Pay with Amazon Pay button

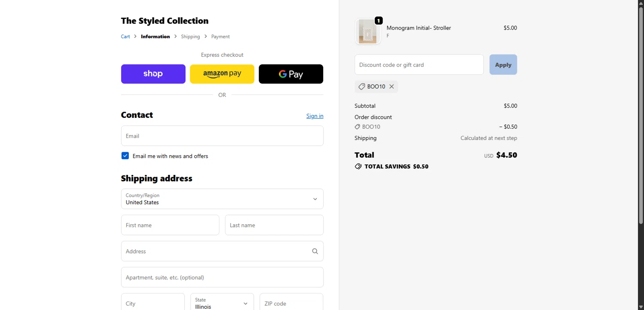[222, 74]
